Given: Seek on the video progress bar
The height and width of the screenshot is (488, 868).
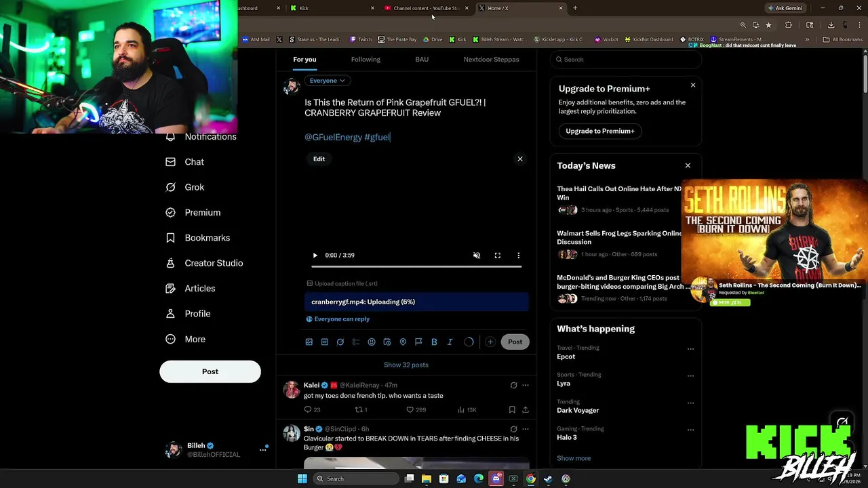Looking at the screenshot, I should pos(416,267).
